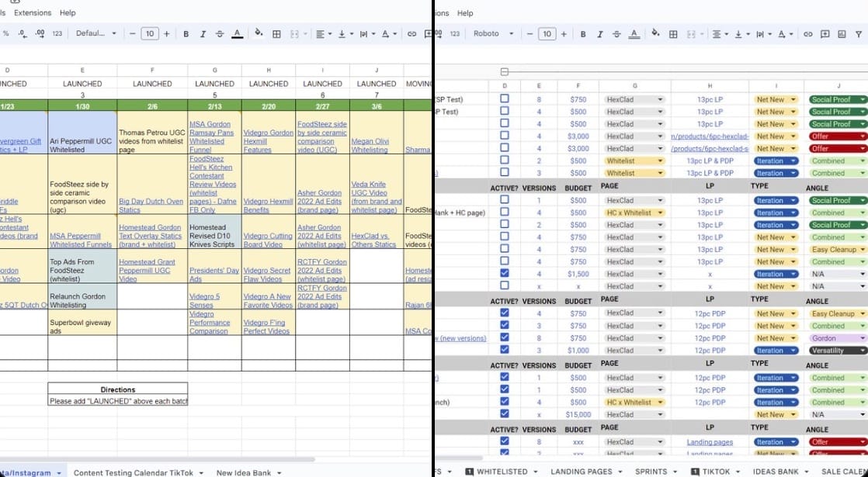
Task: Open Big Day Dutch Oven Statics link
Action: (x=151, y=206)
